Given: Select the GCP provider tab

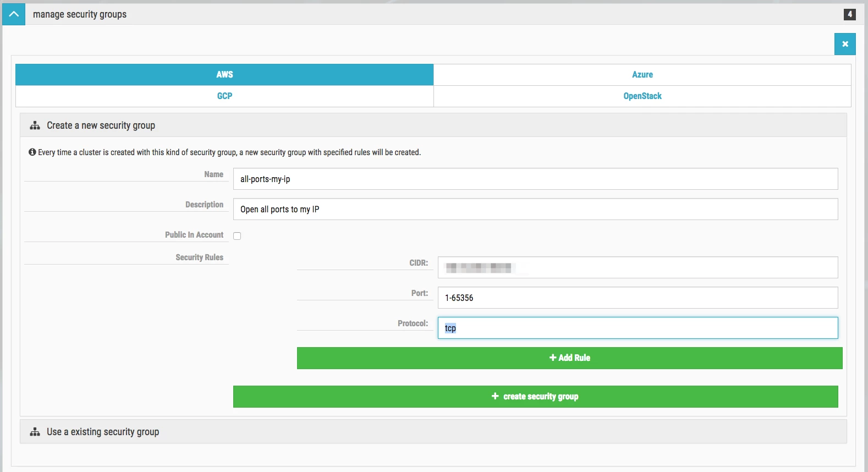Looking at the screenshot, I should tap(224, 96).
